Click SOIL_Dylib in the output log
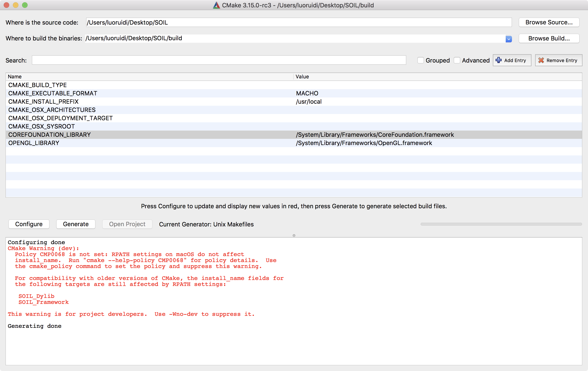Image resolution: width=588 pixels, height=371 pixels. pos(36,296)
